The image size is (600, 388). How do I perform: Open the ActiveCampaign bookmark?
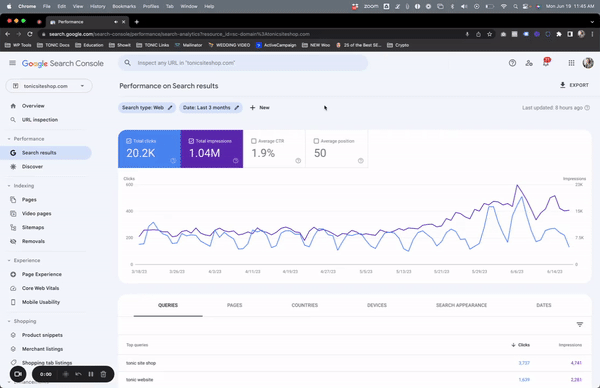point(276,45)
